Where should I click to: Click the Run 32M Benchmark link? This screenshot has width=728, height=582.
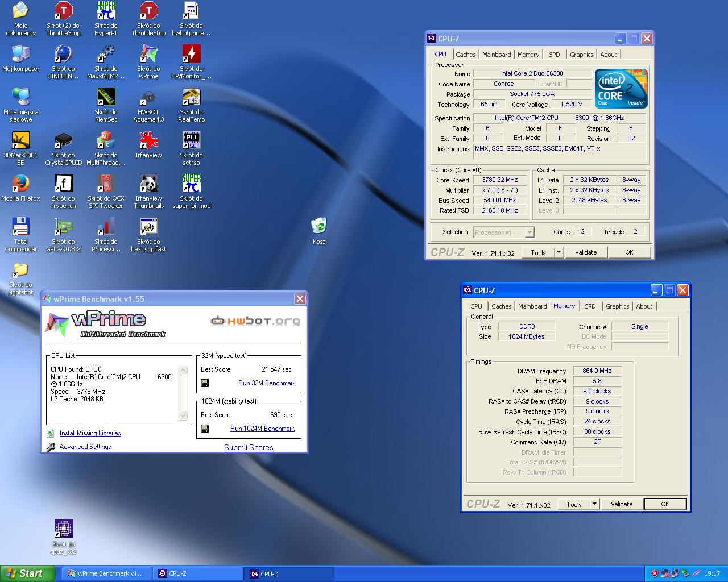pos(267,383)
